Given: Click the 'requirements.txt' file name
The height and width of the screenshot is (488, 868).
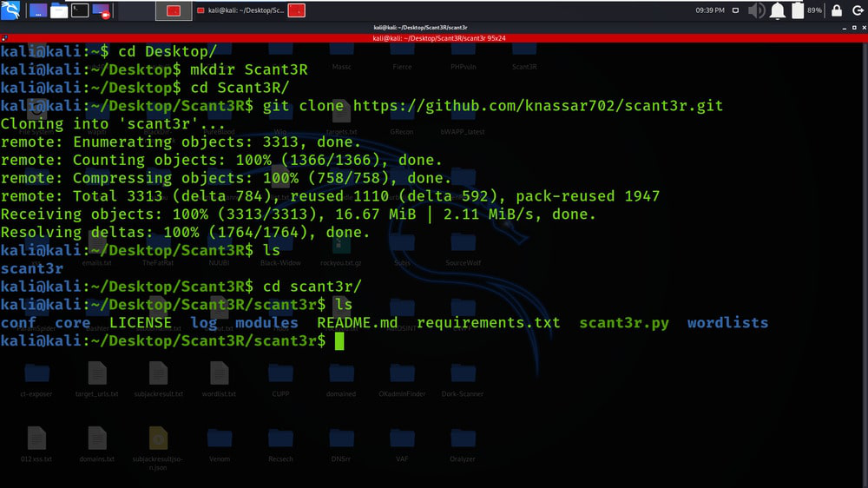Looking at the screenshot, I should pos(488,324).
